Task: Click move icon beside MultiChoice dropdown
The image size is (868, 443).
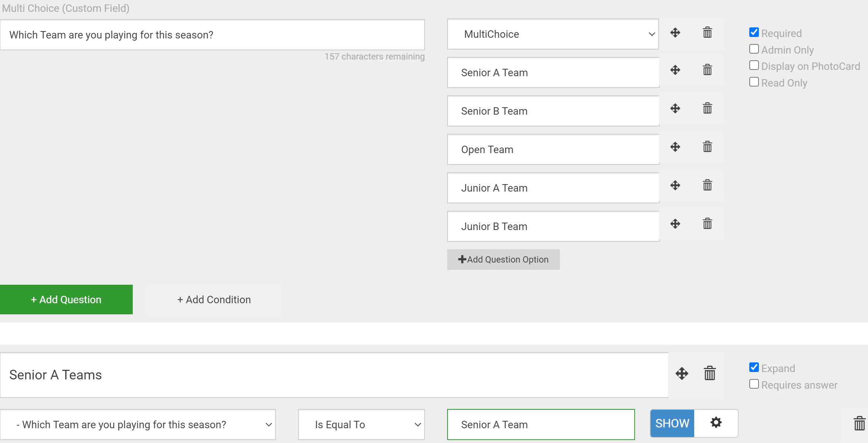Action: (675, 33)
